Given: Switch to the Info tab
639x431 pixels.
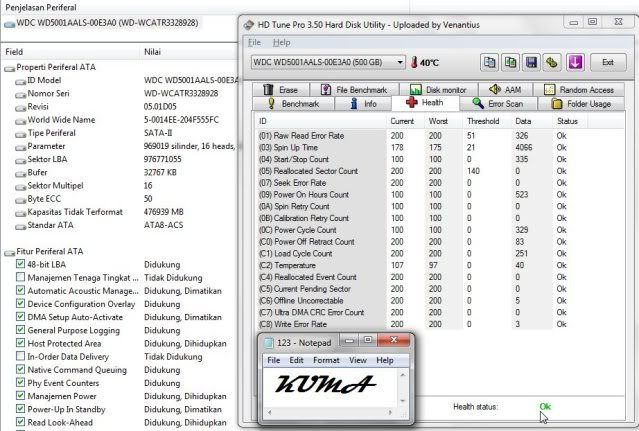Looking at the screenshot, I should click(363, 103).
